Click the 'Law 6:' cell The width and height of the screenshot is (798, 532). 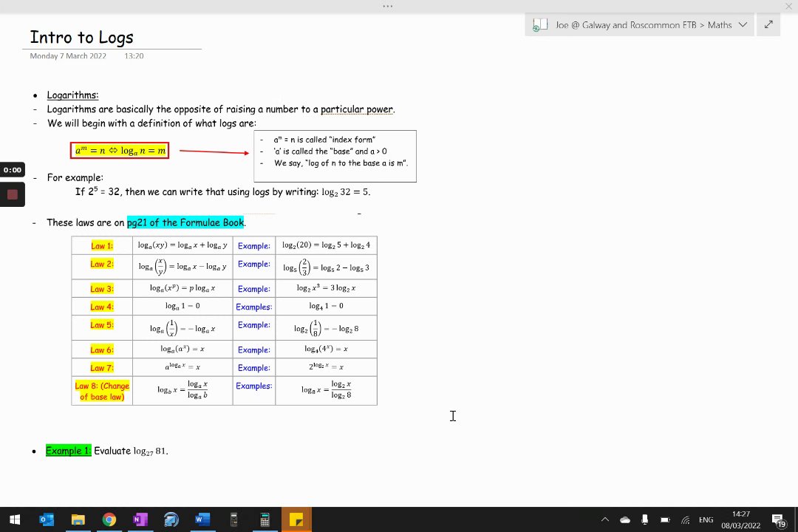(x=102, y=349)
